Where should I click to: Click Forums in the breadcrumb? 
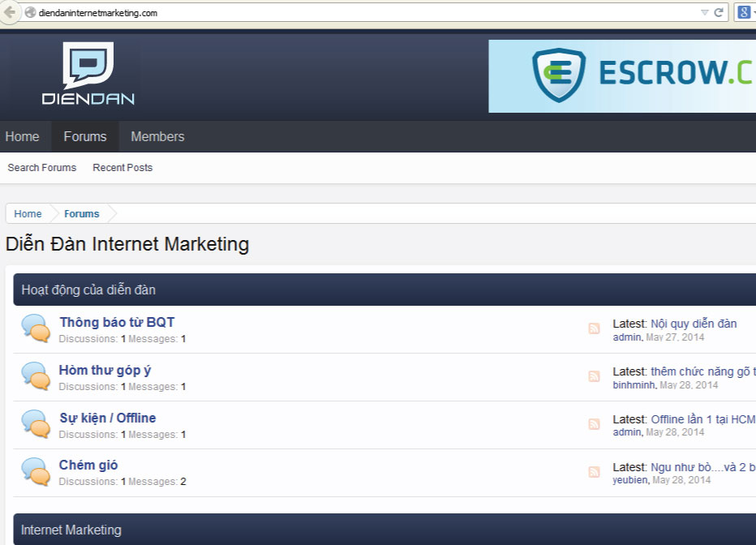81,213
